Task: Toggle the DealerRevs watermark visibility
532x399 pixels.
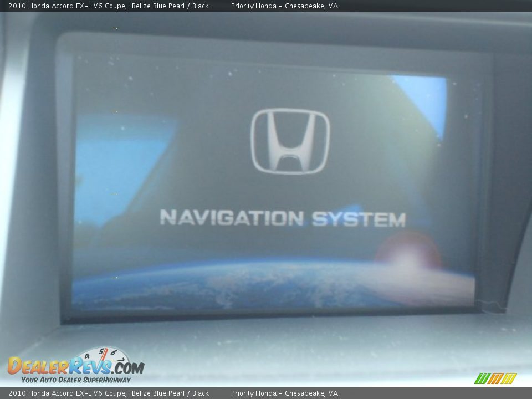Action: point(72,366)
